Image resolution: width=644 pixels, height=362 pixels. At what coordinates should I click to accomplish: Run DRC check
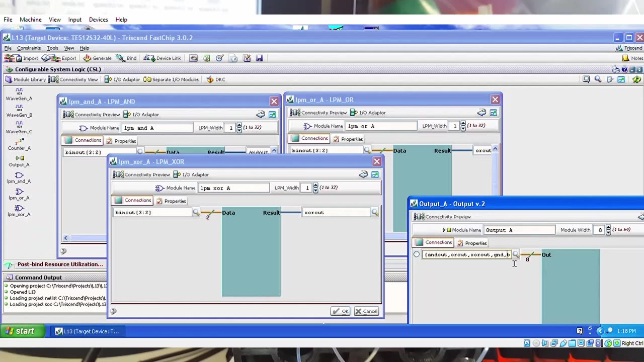pyautogui.click(x=216, y=79)
